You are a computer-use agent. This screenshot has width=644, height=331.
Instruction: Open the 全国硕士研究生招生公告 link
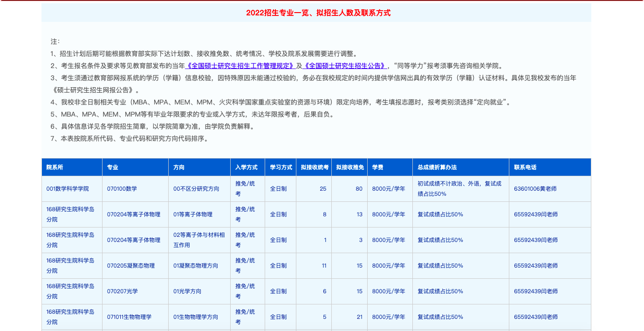point(345,66)
